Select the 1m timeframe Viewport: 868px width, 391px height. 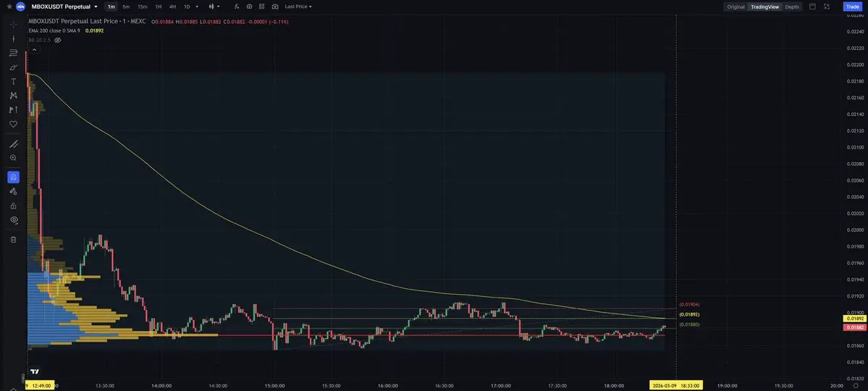pyautogui.click(x=111, y=7)
